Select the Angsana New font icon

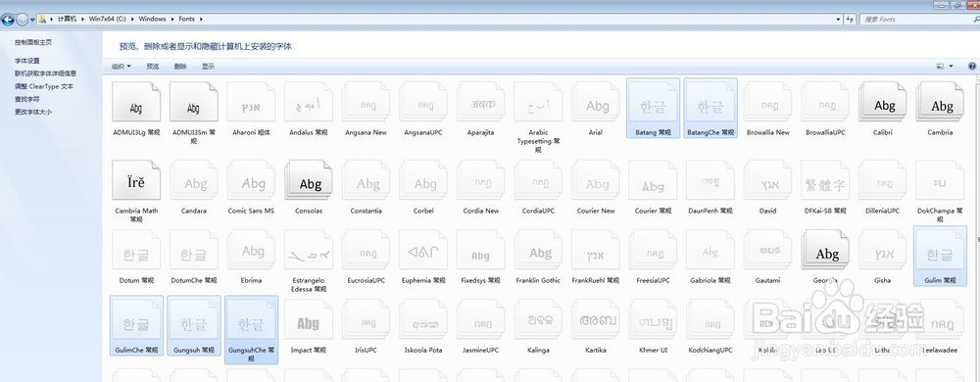click(367, 103)
